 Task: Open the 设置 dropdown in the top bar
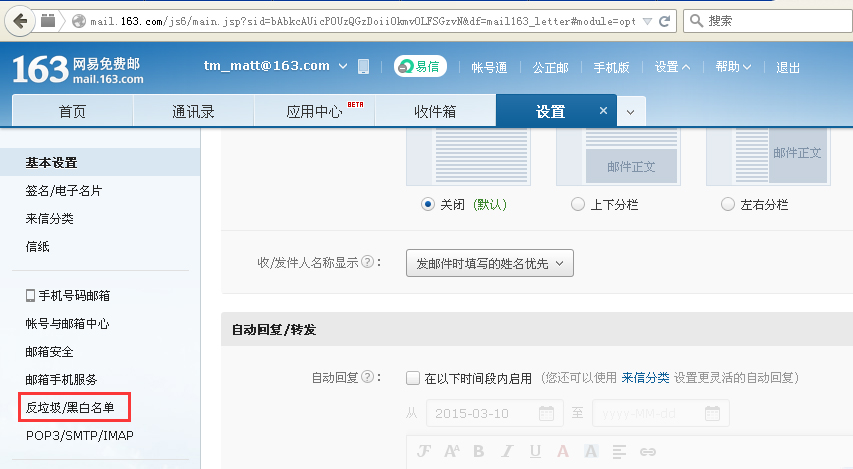pyautogui.click(x=672, y=67)
